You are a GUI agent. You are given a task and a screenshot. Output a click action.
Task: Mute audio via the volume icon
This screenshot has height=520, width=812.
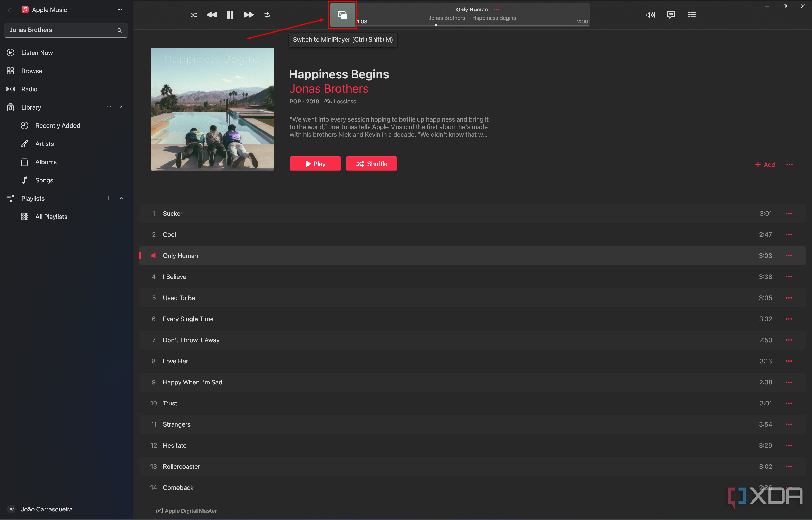650,15
